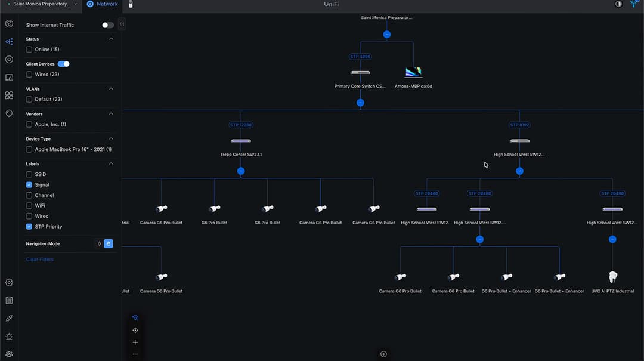Screen dimensions: 644x361
Task: Collapse the node under Saint Monica Preparatory gateway
Action: click(x=387, y=35)
